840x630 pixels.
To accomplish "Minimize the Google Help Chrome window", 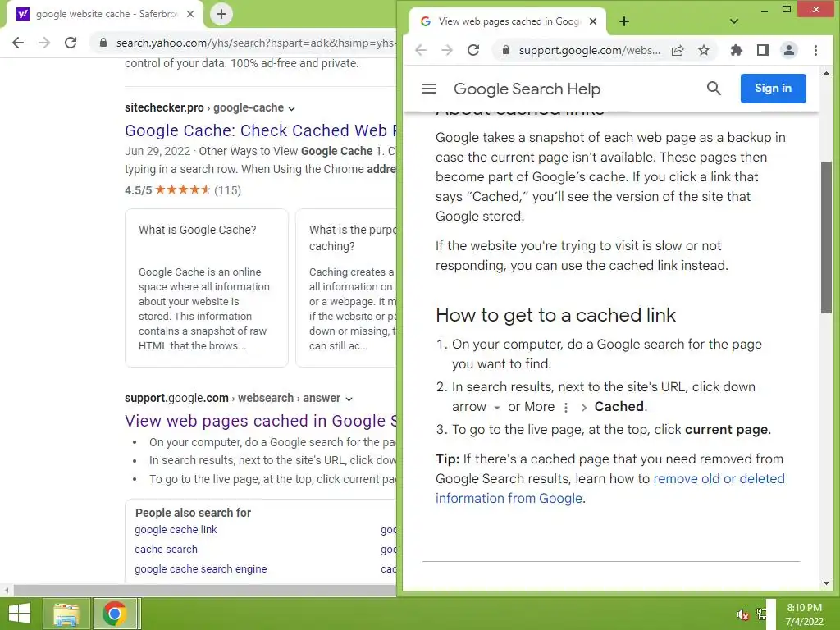I will [x=765, y=10].
